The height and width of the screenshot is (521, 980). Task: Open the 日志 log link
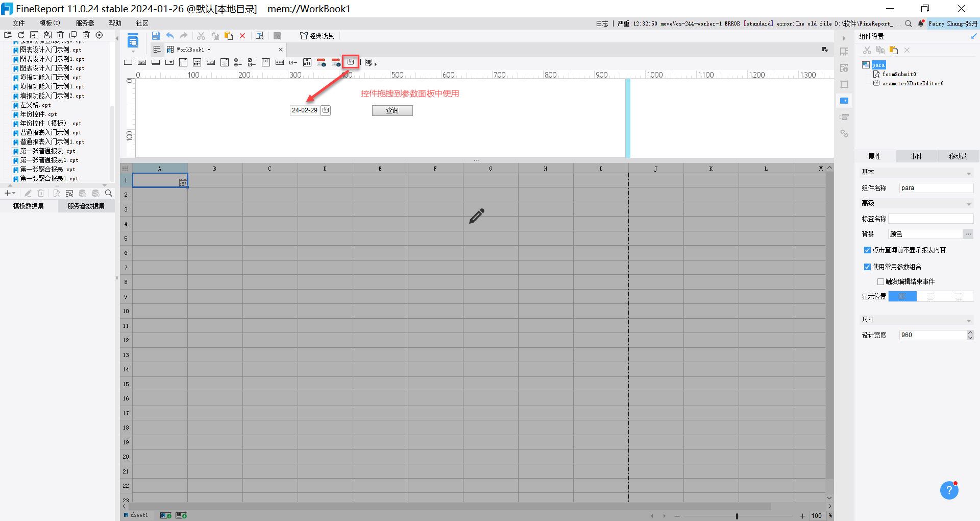[x=602, y=23]
